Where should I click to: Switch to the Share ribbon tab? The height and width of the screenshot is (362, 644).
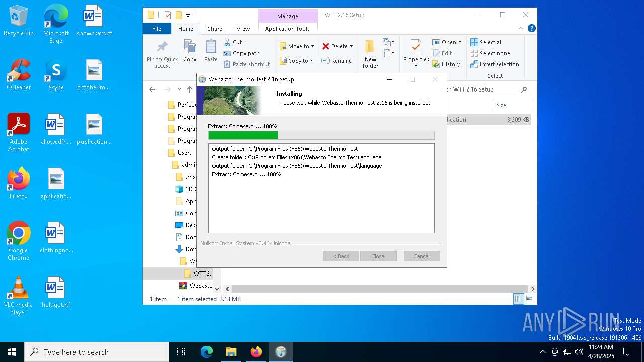(215, 29)
